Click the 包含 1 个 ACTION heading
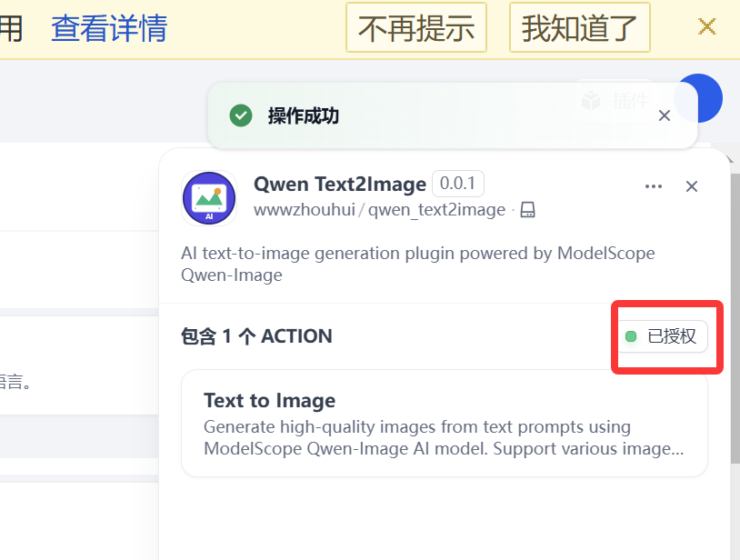Screen dimensions: 740x560 pos(256,336)
